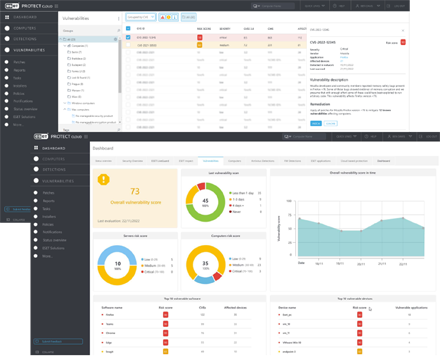
Task: Click the groups tree vertical scrollbar
Action: (x=120, y=67)
